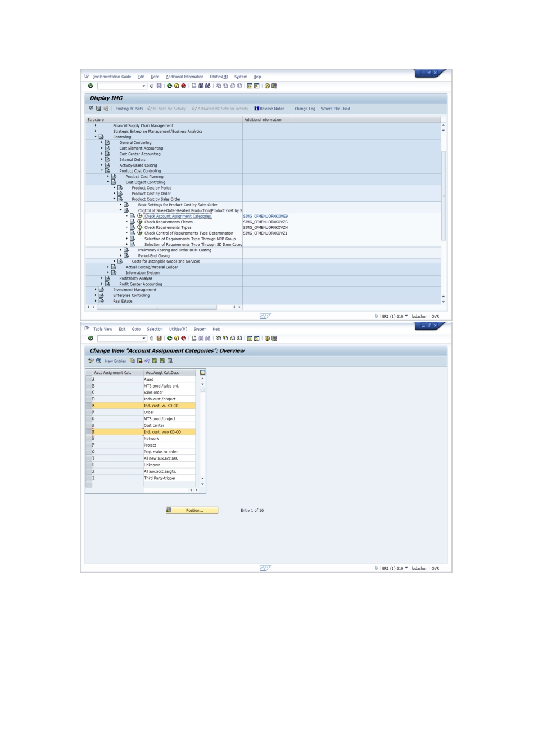This screenshot has width=534, height=756.
Task: Click the execute icon for Check Account Assignment Categories
Action: [139, 216]
